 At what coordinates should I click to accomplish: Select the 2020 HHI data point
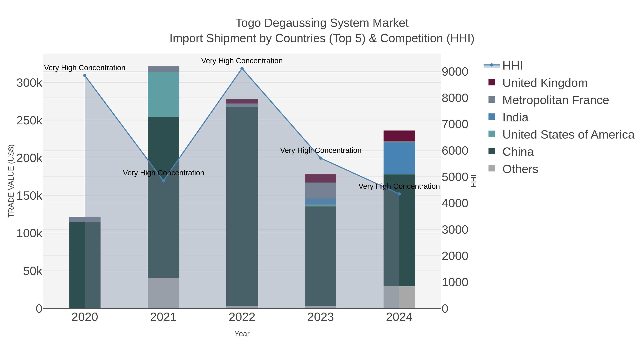(x=85, y=76)
